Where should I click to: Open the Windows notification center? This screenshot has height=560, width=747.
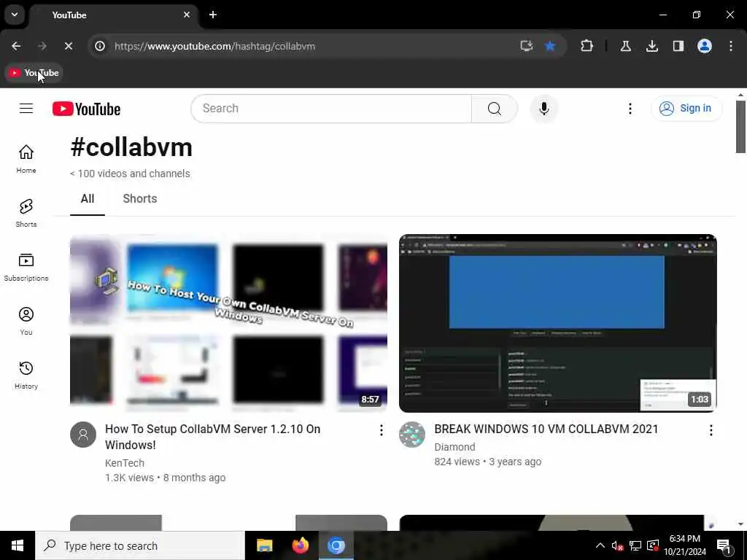pyautogui.click(x=724, y=546)
